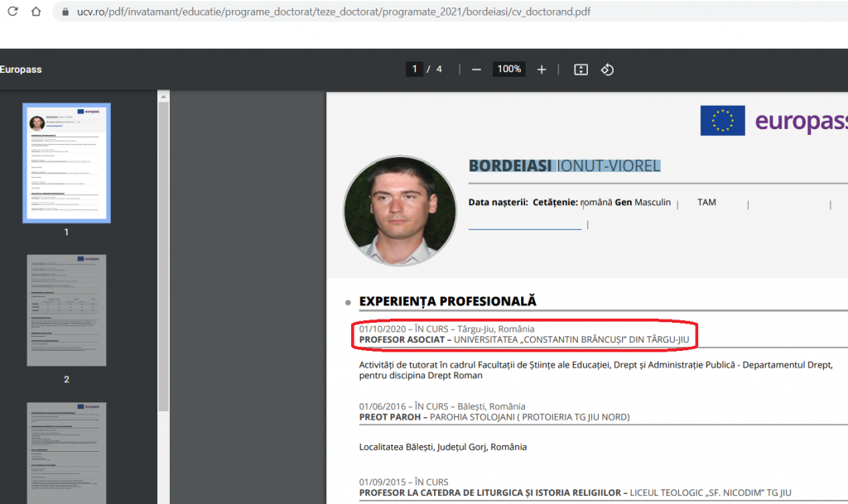The width and height of the screenshot is (848, 504).
Task: Click the PREOT PAROH entry line
Action: (494, 417)
